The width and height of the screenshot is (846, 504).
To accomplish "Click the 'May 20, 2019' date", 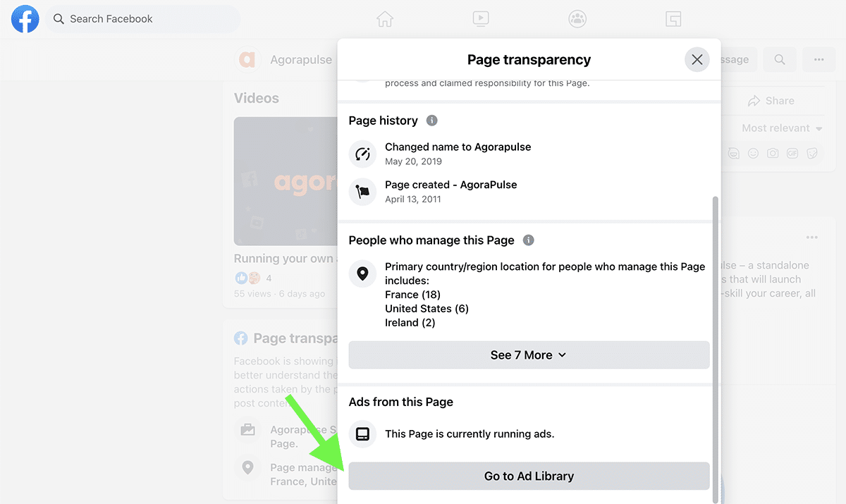I will [413, 161].
